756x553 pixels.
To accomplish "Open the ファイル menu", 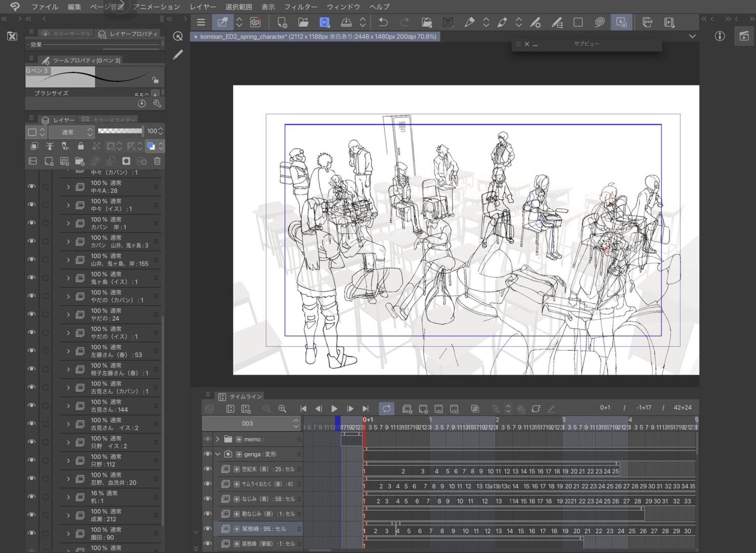I will tap(45, 7).
